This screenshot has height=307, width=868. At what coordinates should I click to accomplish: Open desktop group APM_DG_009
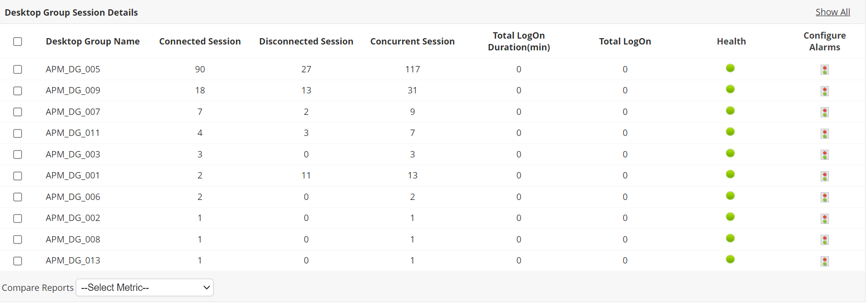click(72, 90)
